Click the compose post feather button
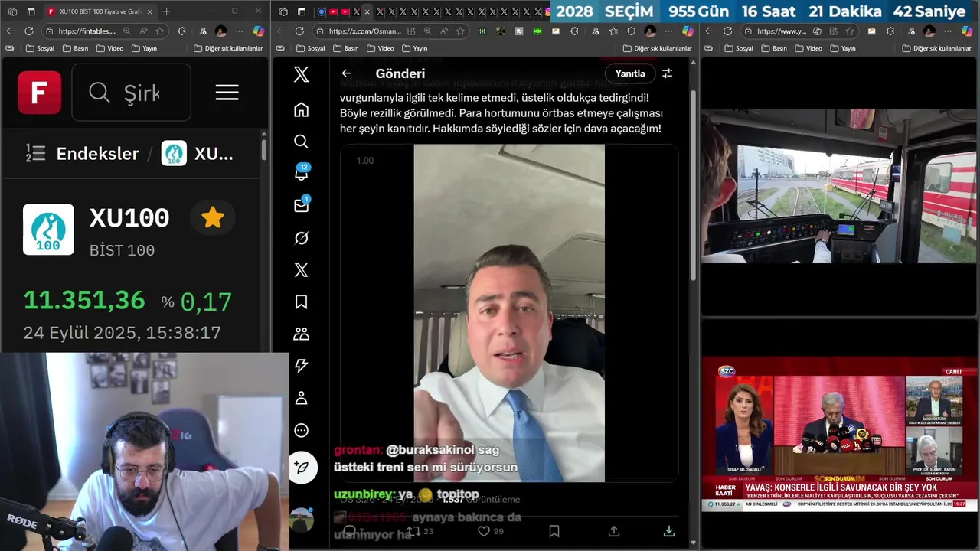Viewport: 980px width, 551px height. coord(302,468)
